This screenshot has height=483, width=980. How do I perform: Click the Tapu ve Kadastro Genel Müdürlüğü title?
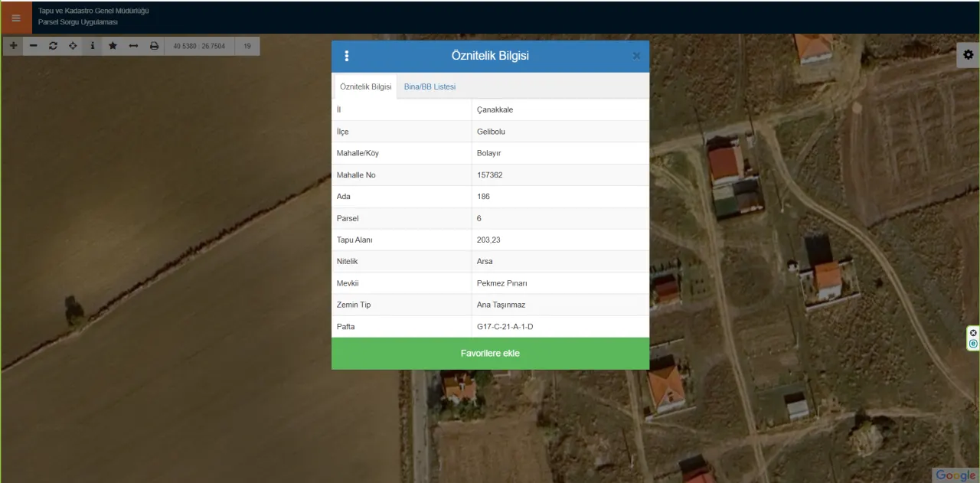pos(93,11)
